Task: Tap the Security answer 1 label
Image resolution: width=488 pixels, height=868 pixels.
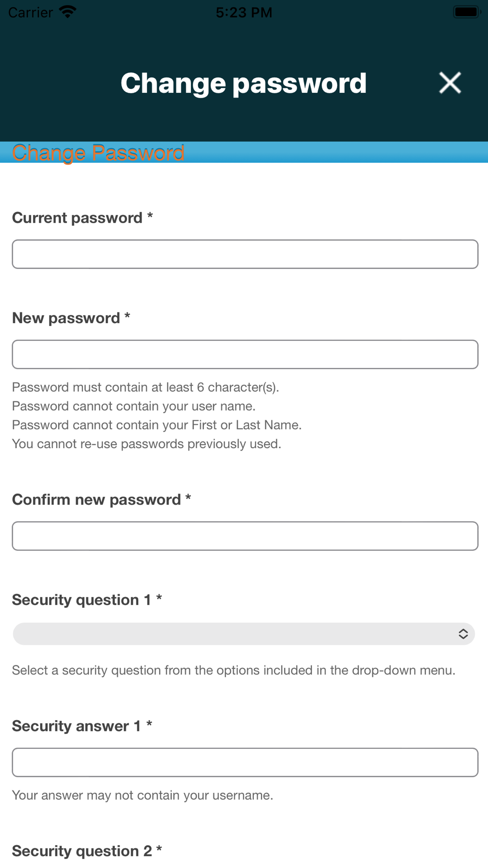Action: coord(82,726)
